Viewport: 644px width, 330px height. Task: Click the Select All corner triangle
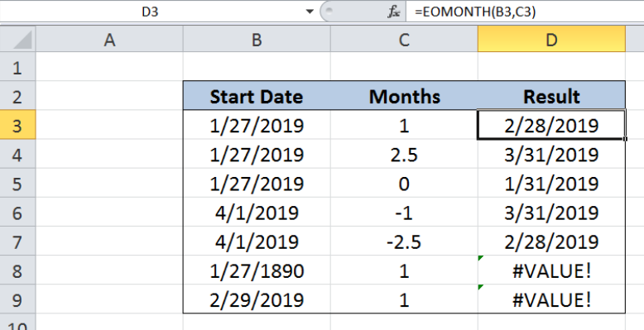18,40
